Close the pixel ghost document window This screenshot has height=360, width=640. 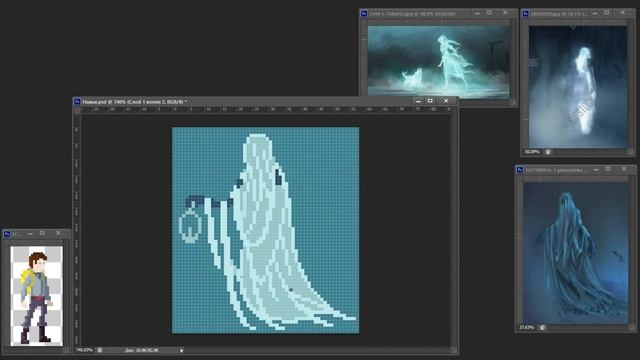(446, 101)
